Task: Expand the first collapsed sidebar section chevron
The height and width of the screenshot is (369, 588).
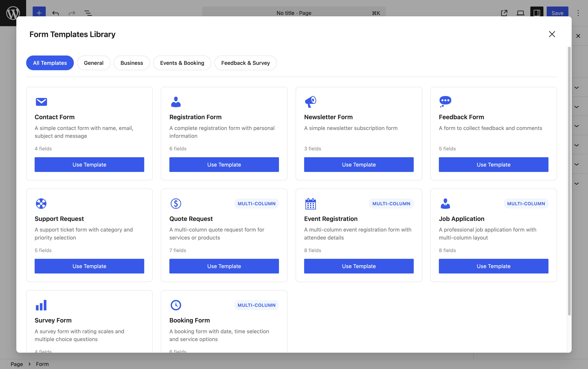Action: pyautogui.click(x=577, y=87)
